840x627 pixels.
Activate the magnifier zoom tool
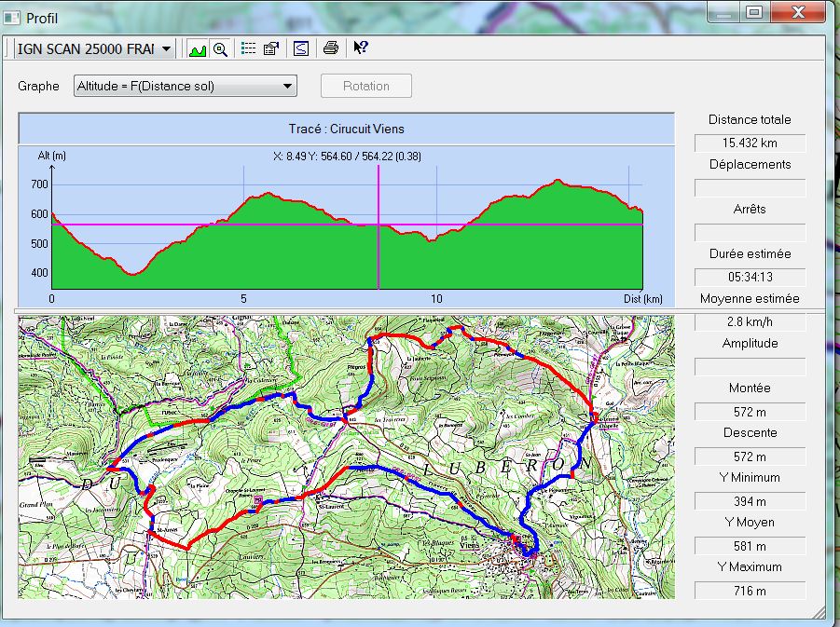tap(220, 49)
